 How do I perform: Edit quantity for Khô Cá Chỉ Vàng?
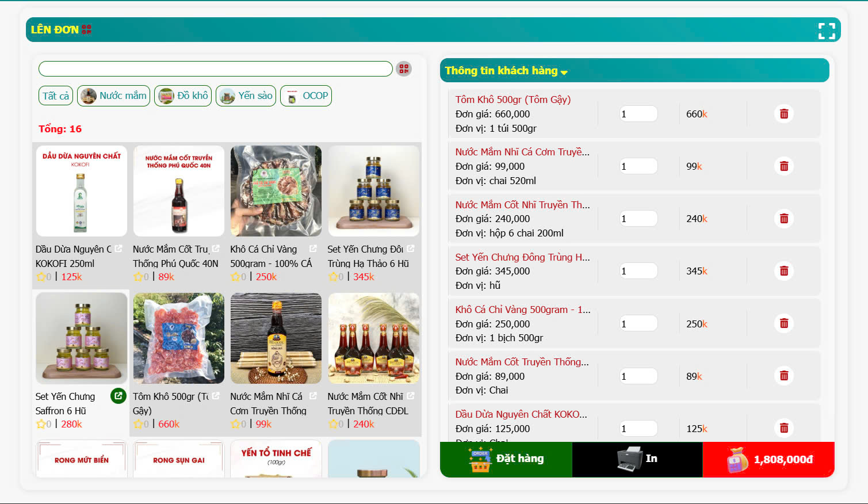click(x=638, y=323)
